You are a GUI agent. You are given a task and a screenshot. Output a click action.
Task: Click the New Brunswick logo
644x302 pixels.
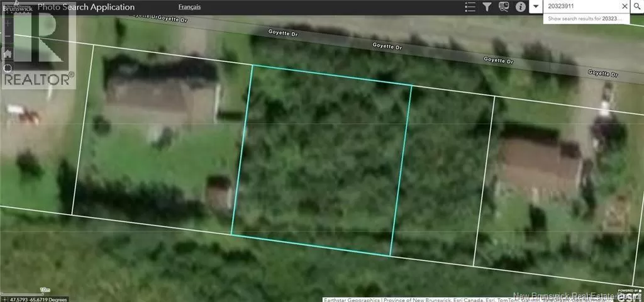[19, 7]
